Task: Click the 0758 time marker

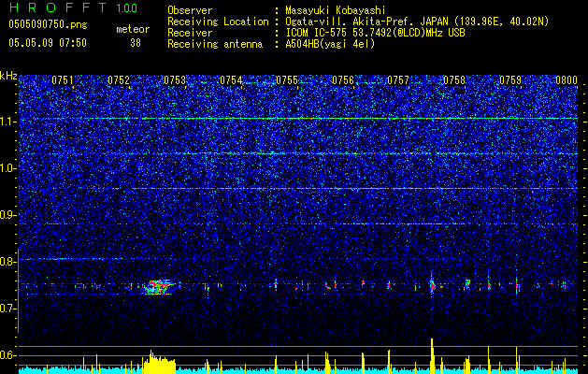Action: (454, 80)
